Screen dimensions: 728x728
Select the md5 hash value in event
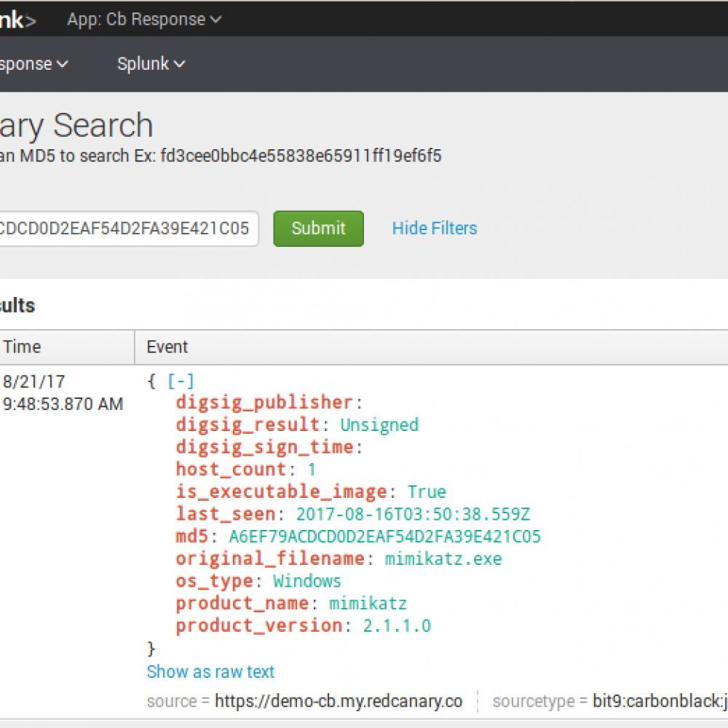pos(384,537)
